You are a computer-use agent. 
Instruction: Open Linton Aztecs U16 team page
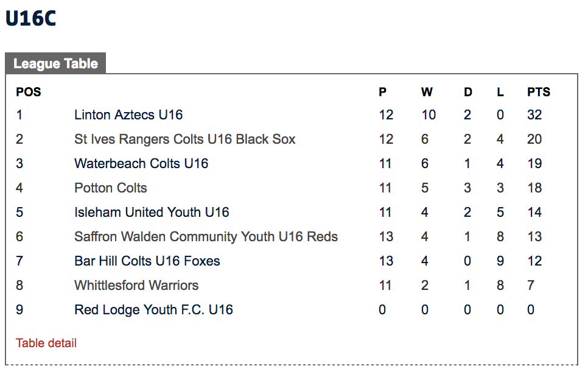pos(128,115)
